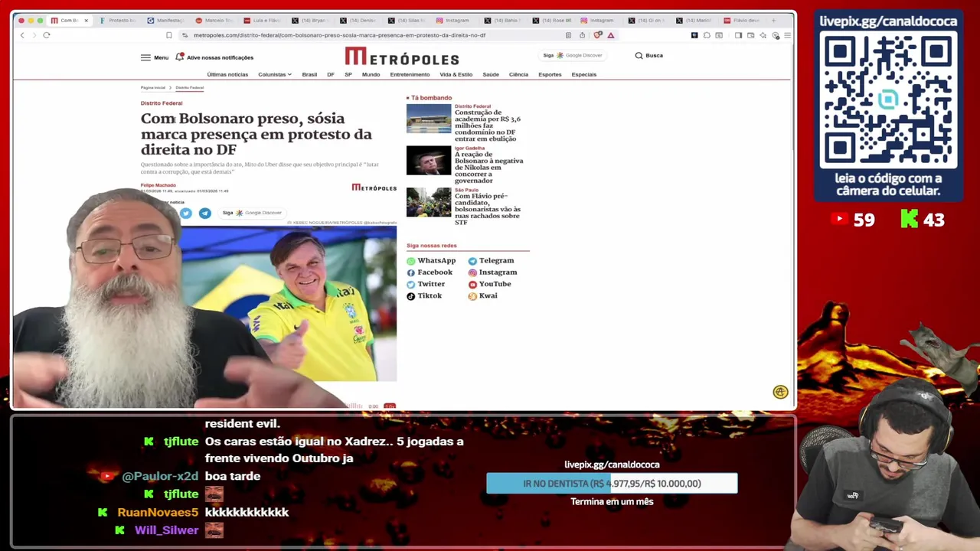
Task: Share article via the Twitter round icon
Action: point(186,214)
